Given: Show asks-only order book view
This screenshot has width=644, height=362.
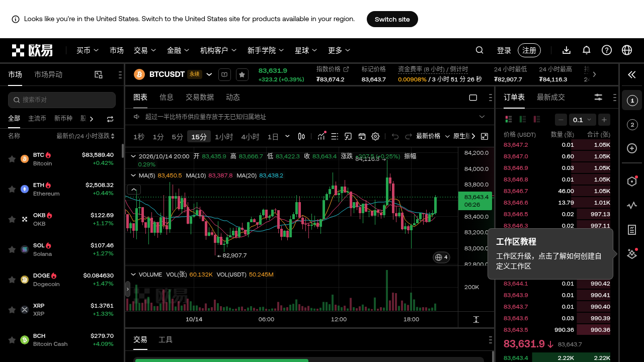Looking at the screenshot, I should [537, 119].
